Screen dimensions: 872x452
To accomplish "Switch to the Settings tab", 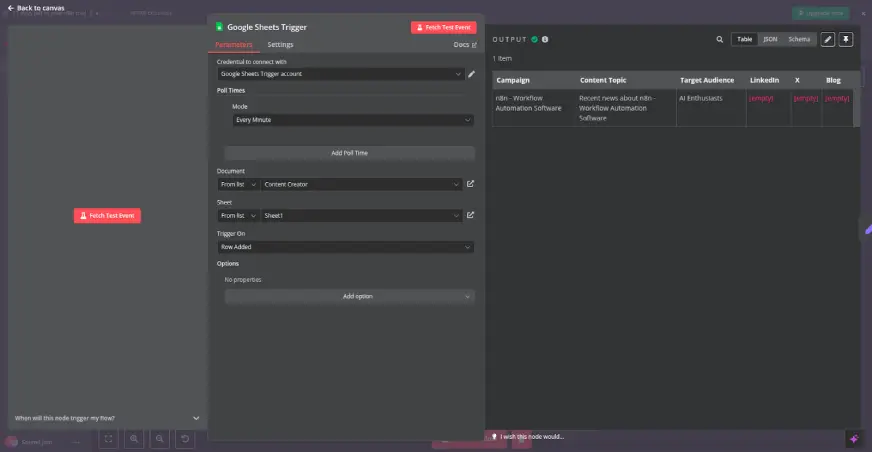I will [x=280, y=45].
